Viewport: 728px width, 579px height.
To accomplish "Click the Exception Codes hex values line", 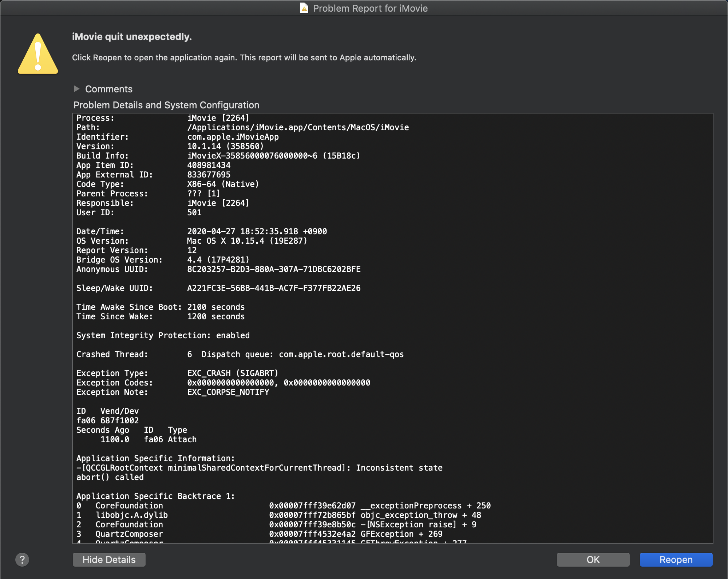I will coord(279,383).
